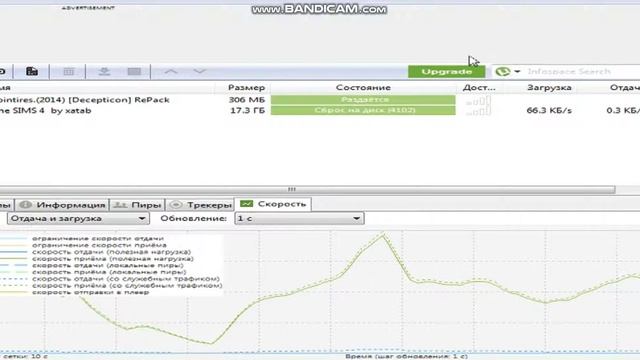Click legend entry скорость отдачи (со служебным трафиком)

126,279
